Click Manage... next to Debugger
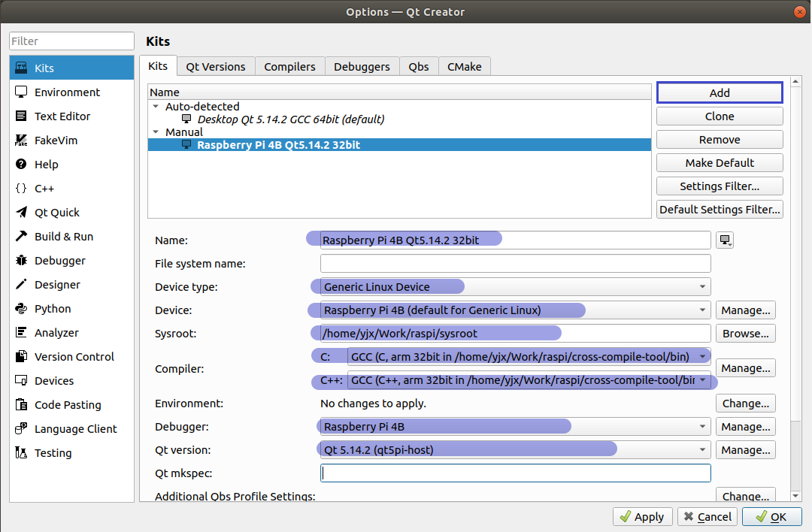This screenshot has width=812, height=532. pyautogui.click(x=746, y=427)
